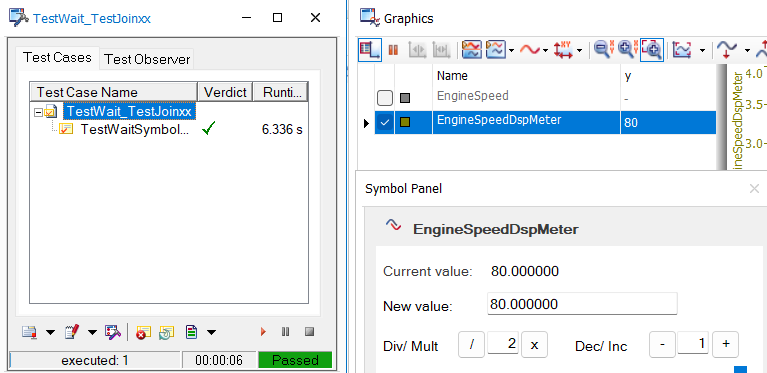Image resolution: width=767 pixels, height=373 pixels.
Task: Switch to the Test Cases tab
Action: [x=57, y=58]
